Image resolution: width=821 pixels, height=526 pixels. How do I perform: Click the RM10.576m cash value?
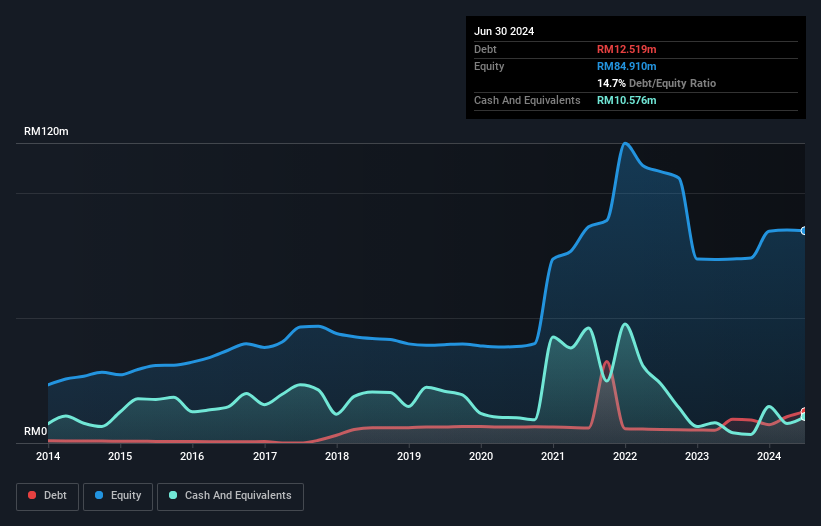[x=626, y=100]
